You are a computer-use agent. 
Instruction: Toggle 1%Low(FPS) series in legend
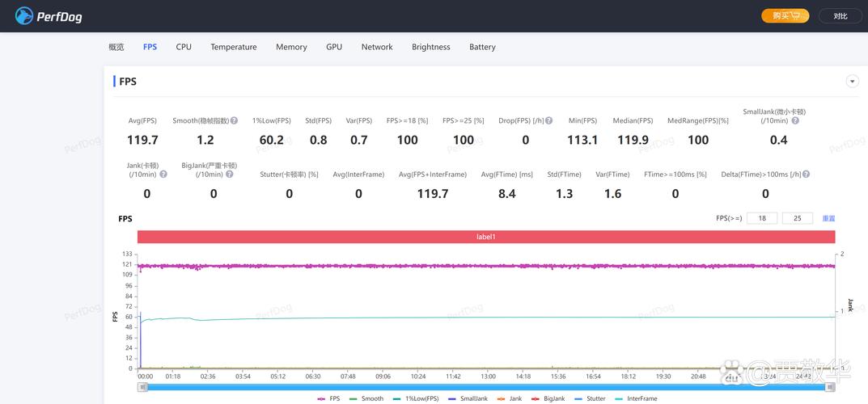click(416, 398)
